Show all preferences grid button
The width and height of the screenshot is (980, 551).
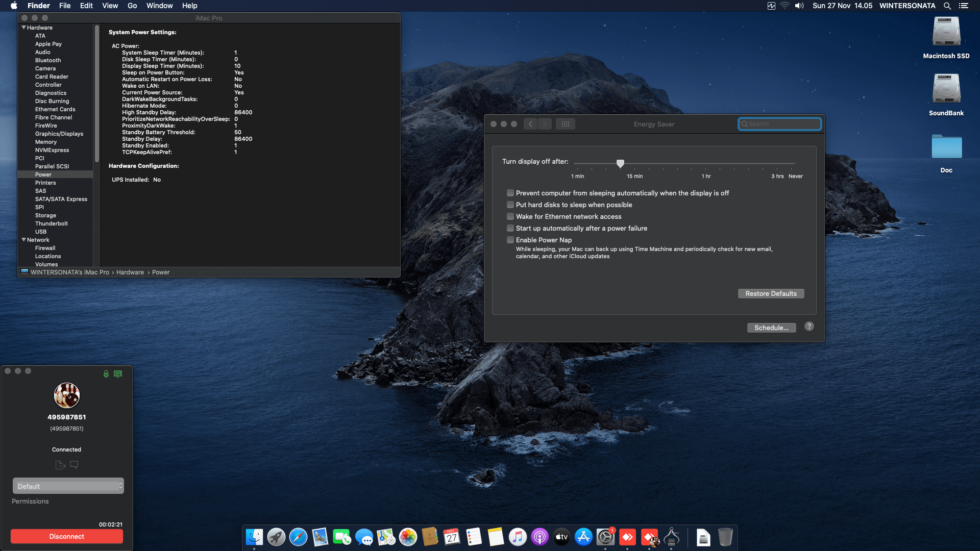(x=565, y=124)
